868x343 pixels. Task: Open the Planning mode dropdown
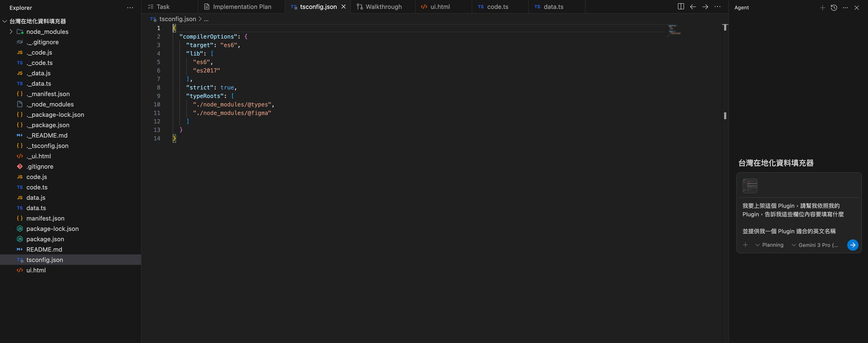click(769, 245)
